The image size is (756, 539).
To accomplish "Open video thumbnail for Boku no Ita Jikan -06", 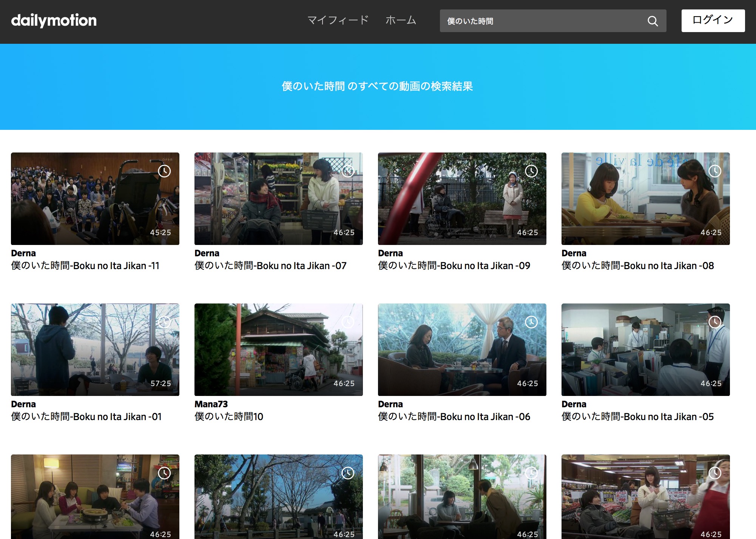I will pos(462,350).
